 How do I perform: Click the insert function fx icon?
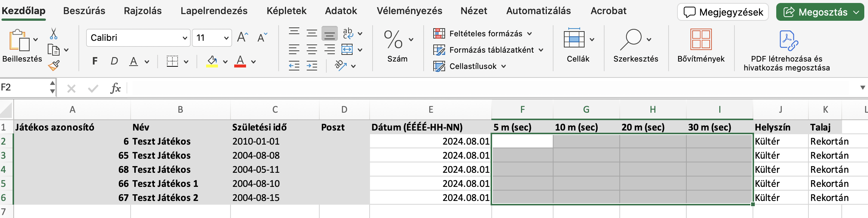pos(115,88)
